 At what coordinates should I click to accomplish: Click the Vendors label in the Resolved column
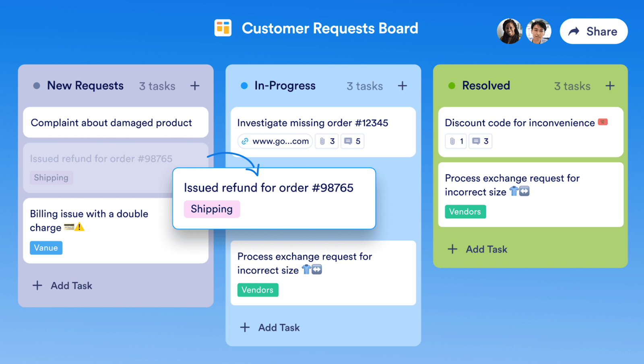point(465,211)
